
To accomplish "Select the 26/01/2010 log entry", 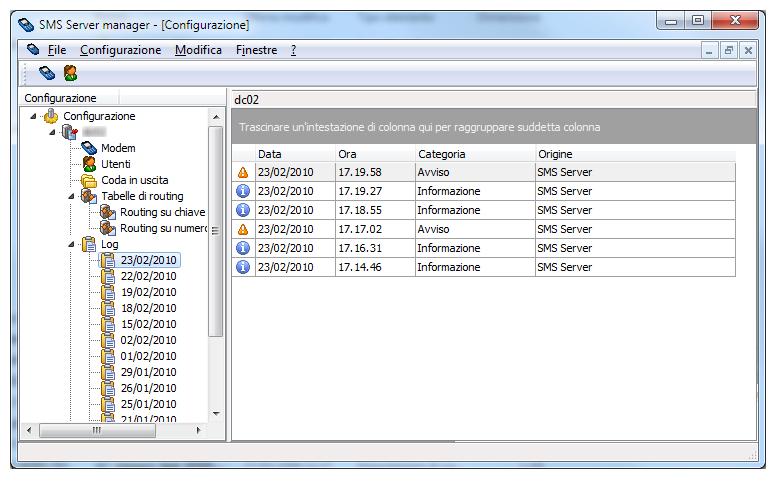I will 148,388.
